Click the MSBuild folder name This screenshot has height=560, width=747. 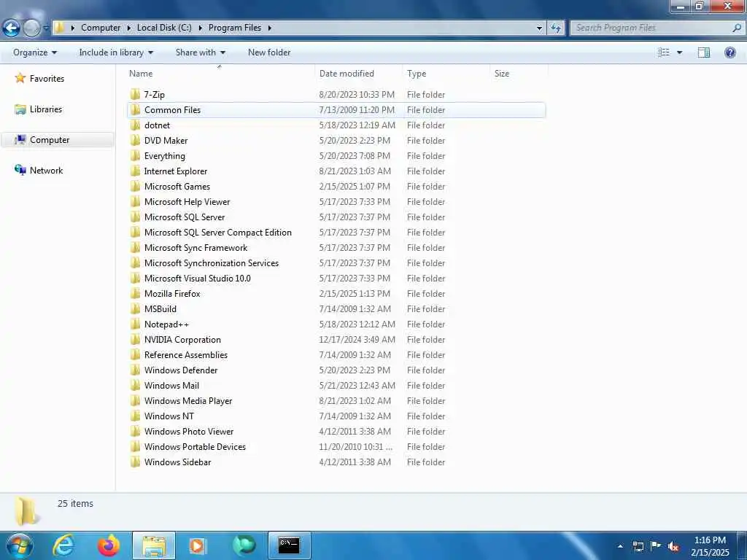[160, 309]
